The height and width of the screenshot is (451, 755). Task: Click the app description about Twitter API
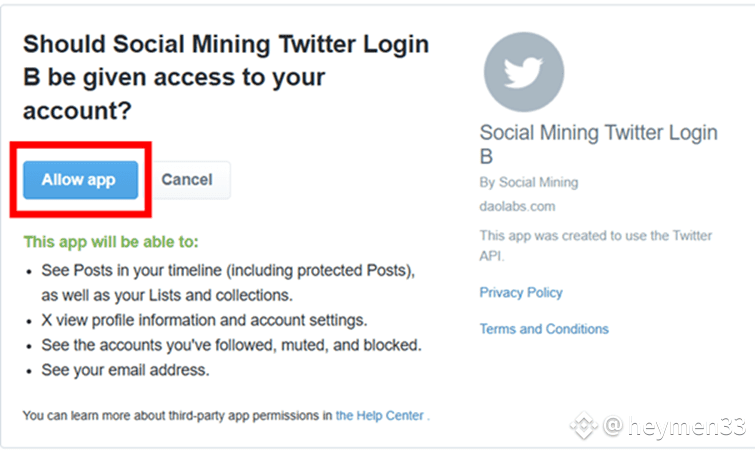596,245
